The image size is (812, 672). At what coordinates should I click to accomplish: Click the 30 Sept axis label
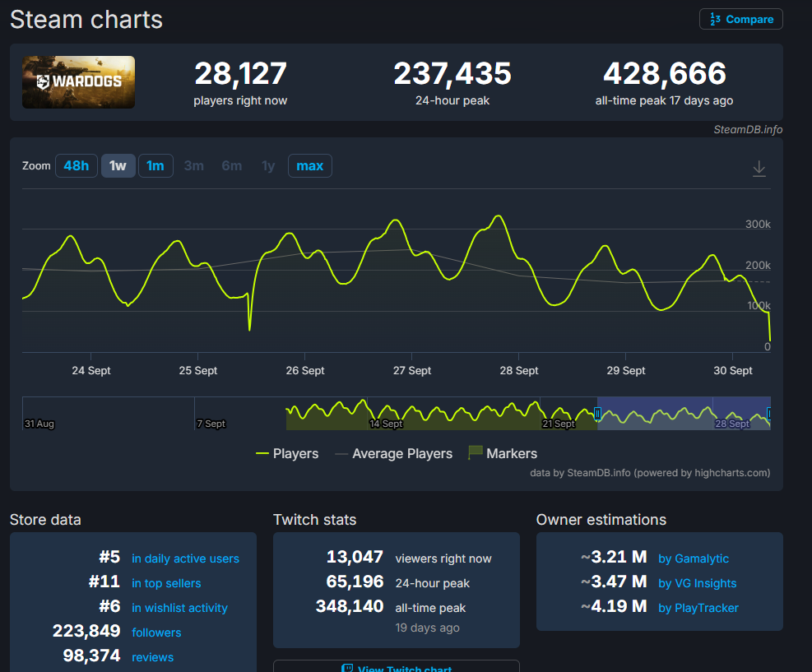pos(733,371)
